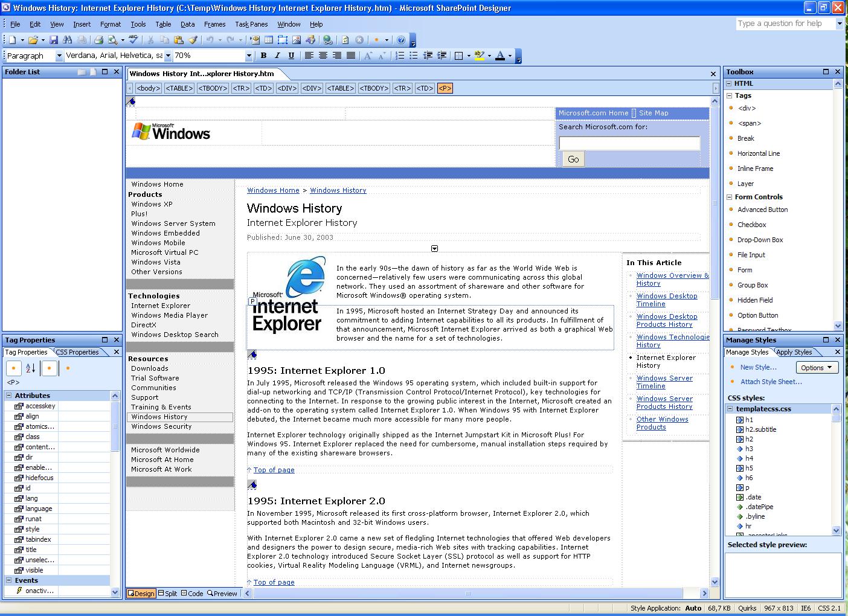Screen dimensions: 848x616
Task: Click the show set properties icon in Tag Properties
Action: (x=50, y=368)
